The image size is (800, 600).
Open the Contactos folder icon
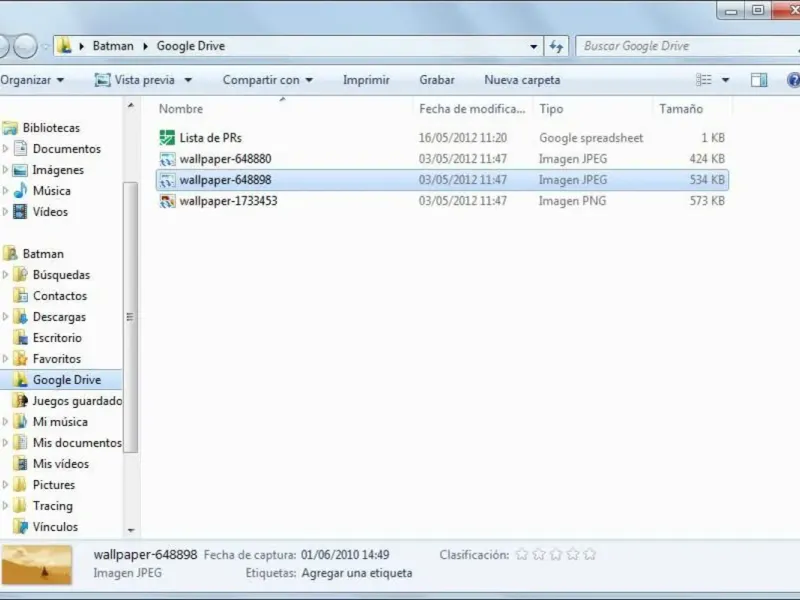[x=20, y=295]
